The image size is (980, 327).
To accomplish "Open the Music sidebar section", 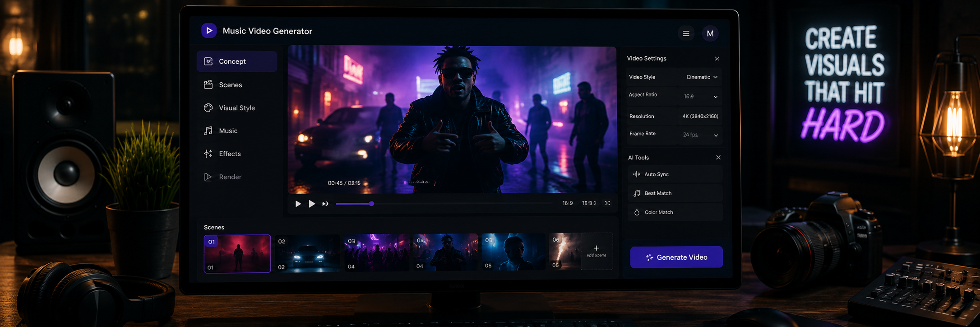I will (x=237, y=131).
